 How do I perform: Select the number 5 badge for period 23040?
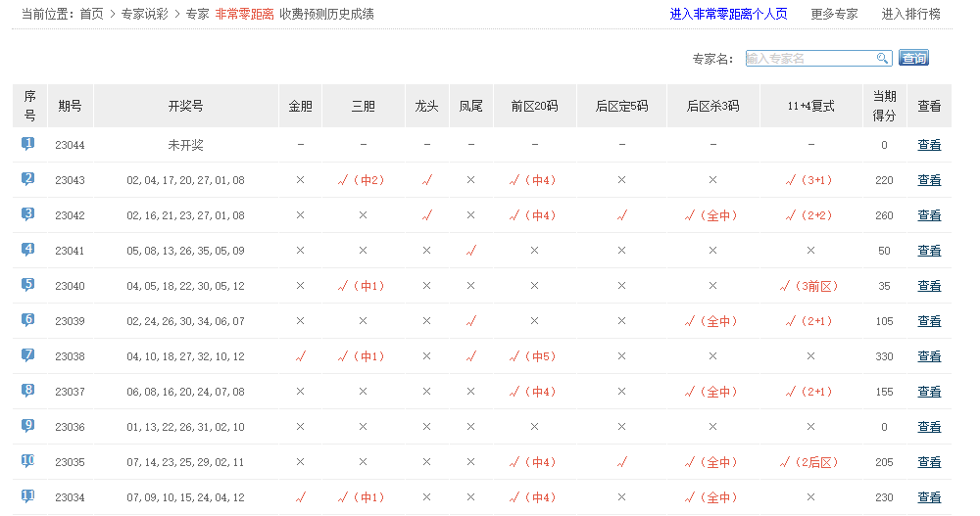click(x=28, y=285)
